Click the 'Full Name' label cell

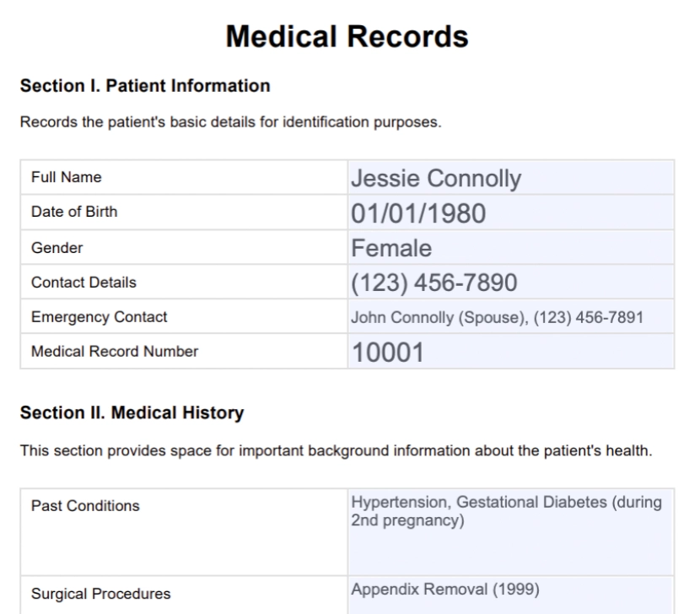184,178
